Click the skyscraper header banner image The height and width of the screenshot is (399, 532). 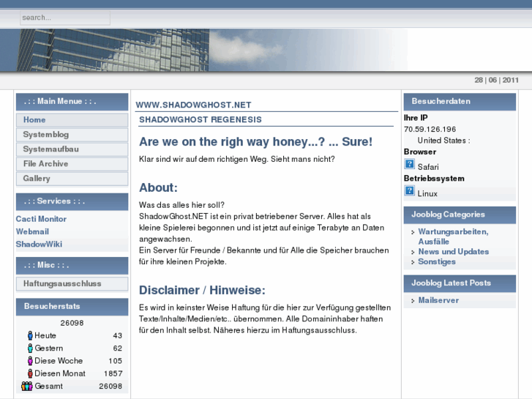[203, 50]
